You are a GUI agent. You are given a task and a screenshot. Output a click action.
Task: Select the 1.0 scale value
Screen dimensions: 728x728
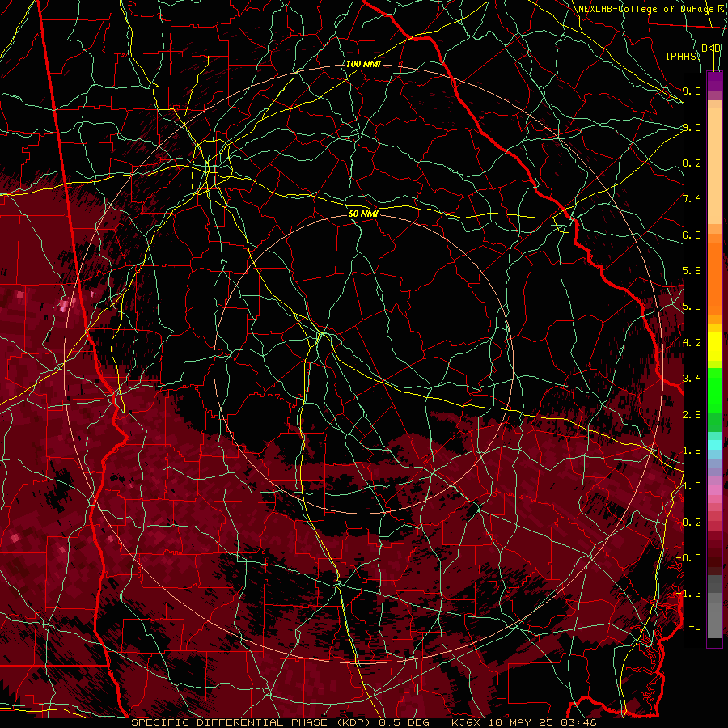[692, 486]
